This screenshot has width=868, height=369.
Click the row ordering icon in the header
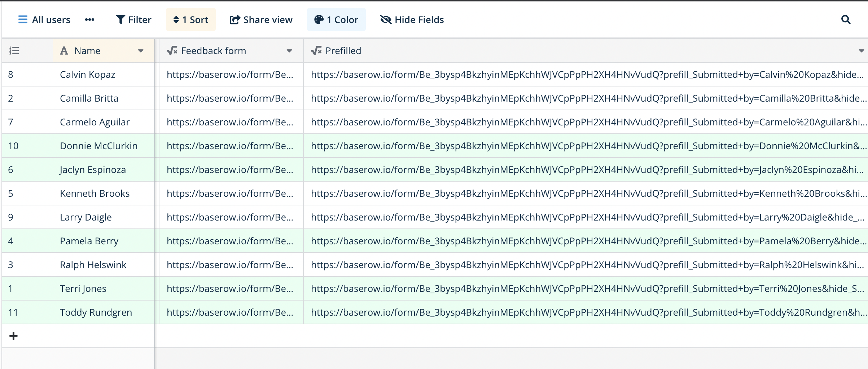pos(14,50)
